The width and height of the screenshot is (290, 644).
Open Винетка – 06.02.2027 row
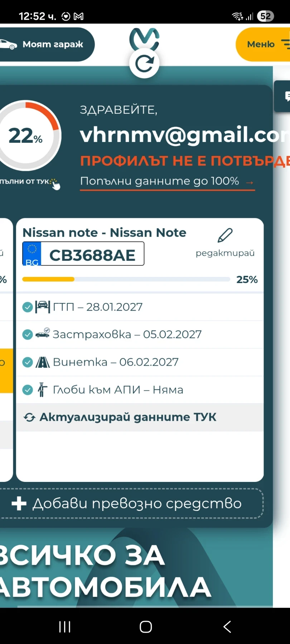pos(140,362)
